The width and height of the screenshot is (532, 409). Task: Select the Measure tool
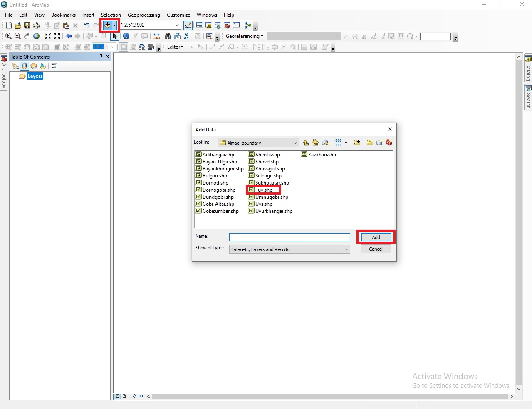pyautogui.click(x=156, y=36)
